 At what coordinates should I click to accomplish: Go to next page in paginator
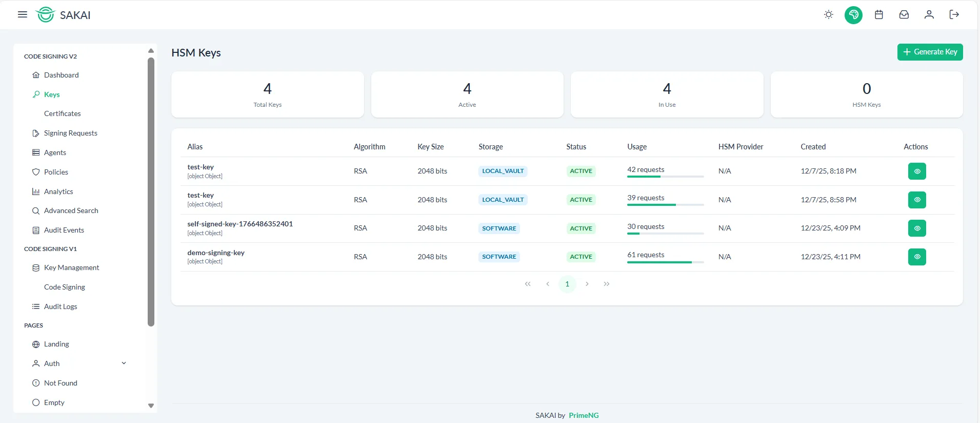pos(587,284)
